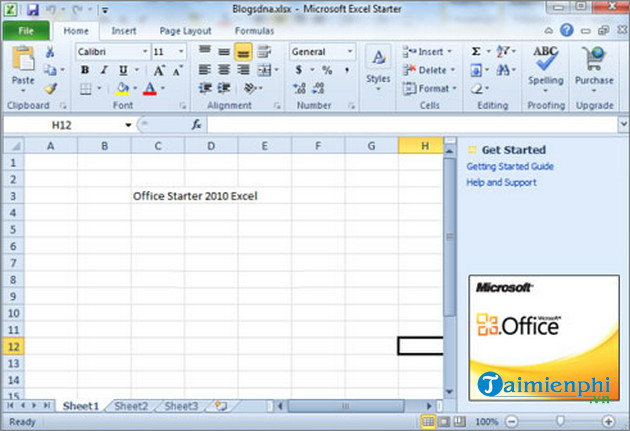This screenshot has width=630, height=431.
Task: Decrease font size with Shrink Font icon
Action: click(177, 70)
